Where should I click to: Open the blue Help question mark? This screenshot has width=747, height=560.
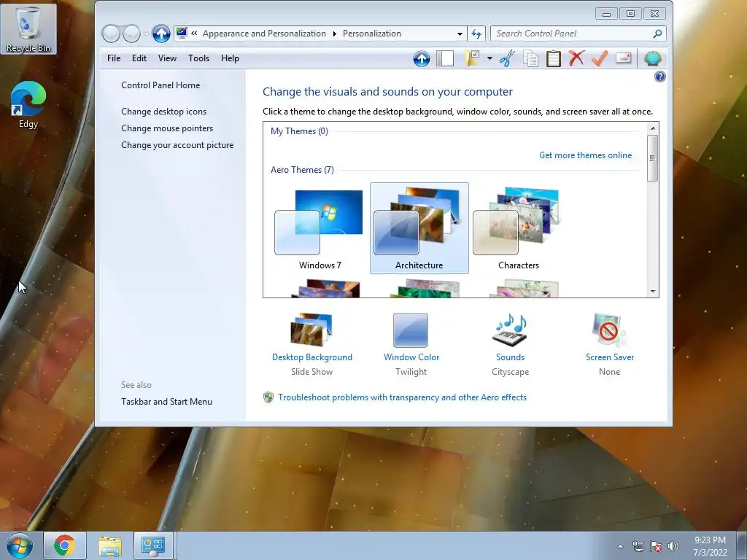[x=659, y=77]
